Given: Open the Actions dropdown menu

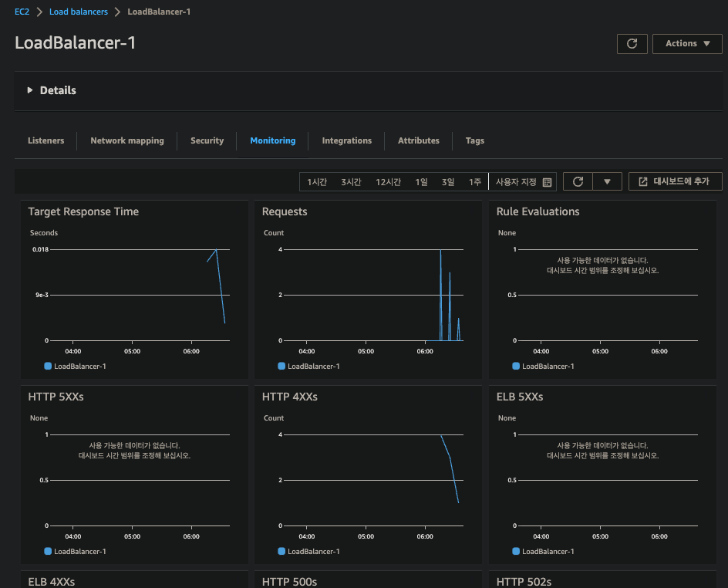Looking at the screenshot, I should click(x=687, y=44).
